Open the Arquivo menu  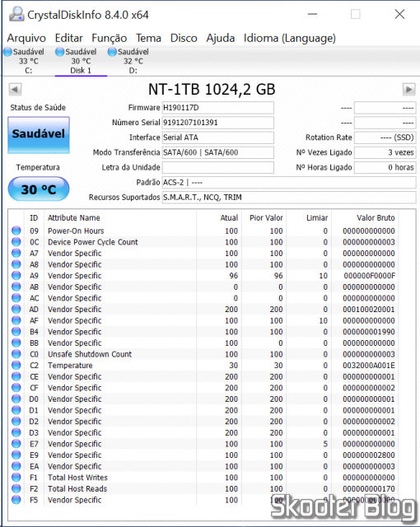[26, 38]
